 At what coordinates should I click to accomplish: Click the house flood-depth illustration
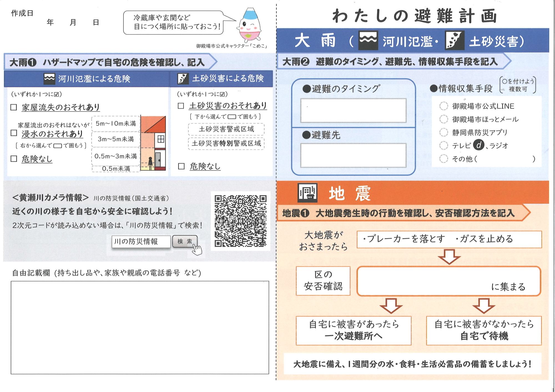(153, 143)
